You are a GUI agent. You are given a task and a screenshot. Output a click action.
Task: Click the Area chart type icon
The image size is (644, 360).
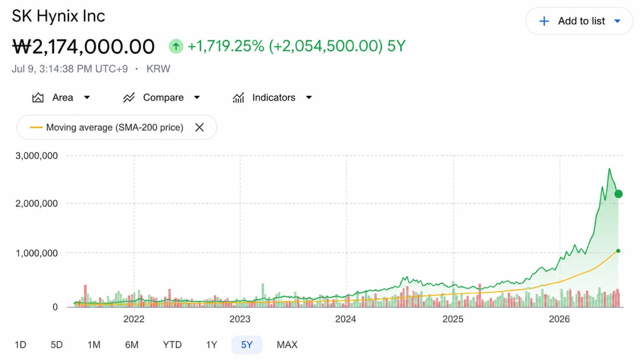click(38, 98)
